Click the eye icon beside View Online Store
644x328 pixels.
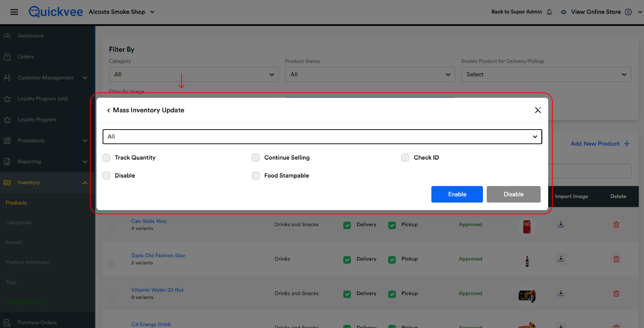click(563, 12)
